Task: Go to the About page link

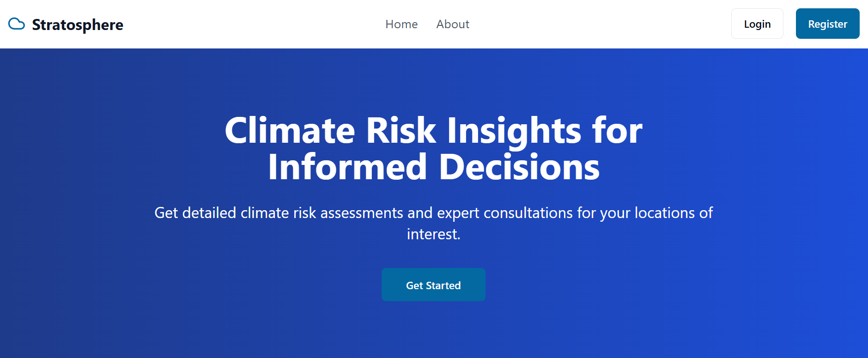Action: (453, 24)
